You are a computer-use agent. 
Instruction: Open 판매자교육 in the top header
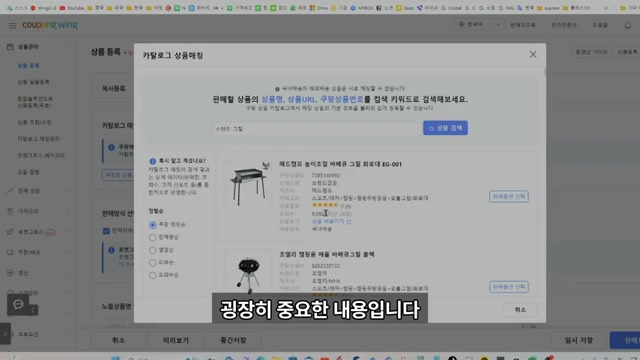click(x=522, y=25)
